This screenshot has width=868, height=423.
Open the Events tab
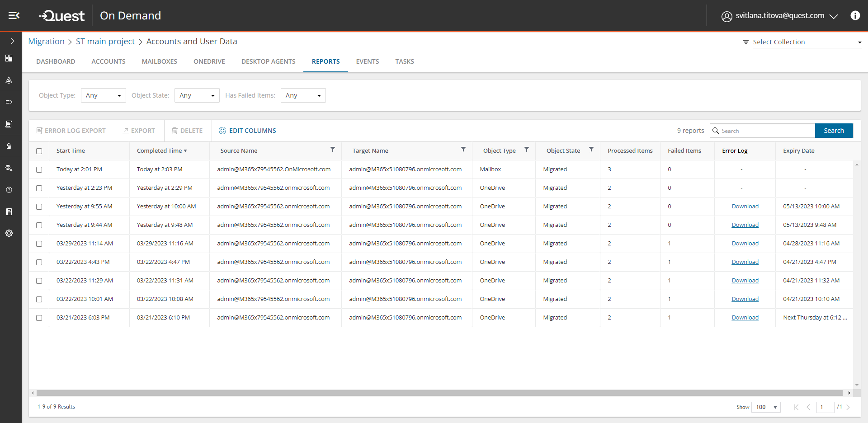367,61
